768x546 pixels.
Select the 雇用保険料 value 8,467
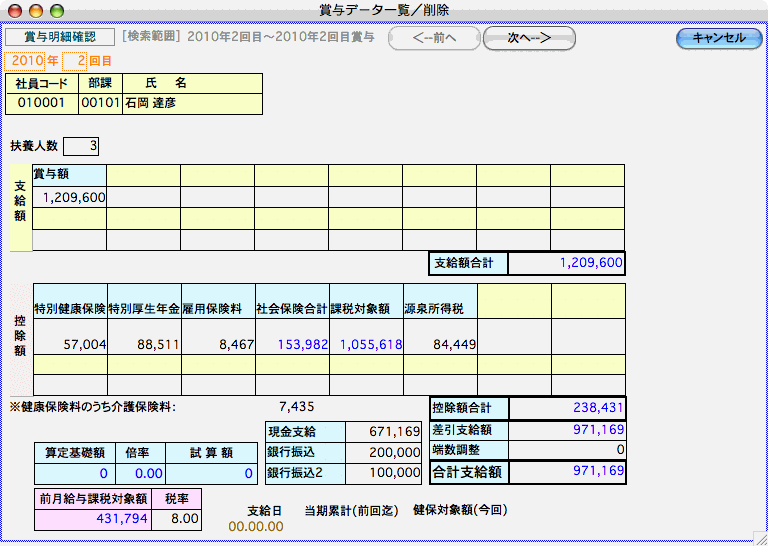pyautogui.click(x=218, y=344)
